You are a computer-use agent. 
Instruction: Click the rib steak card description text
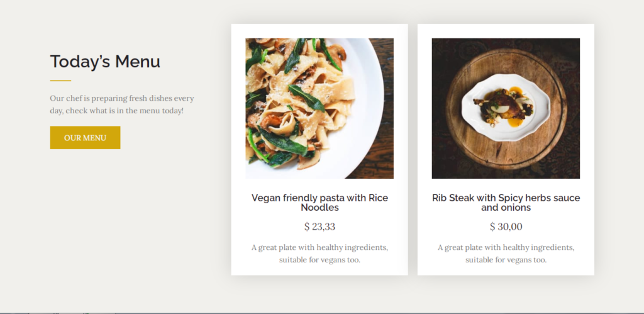pos(506,254)
